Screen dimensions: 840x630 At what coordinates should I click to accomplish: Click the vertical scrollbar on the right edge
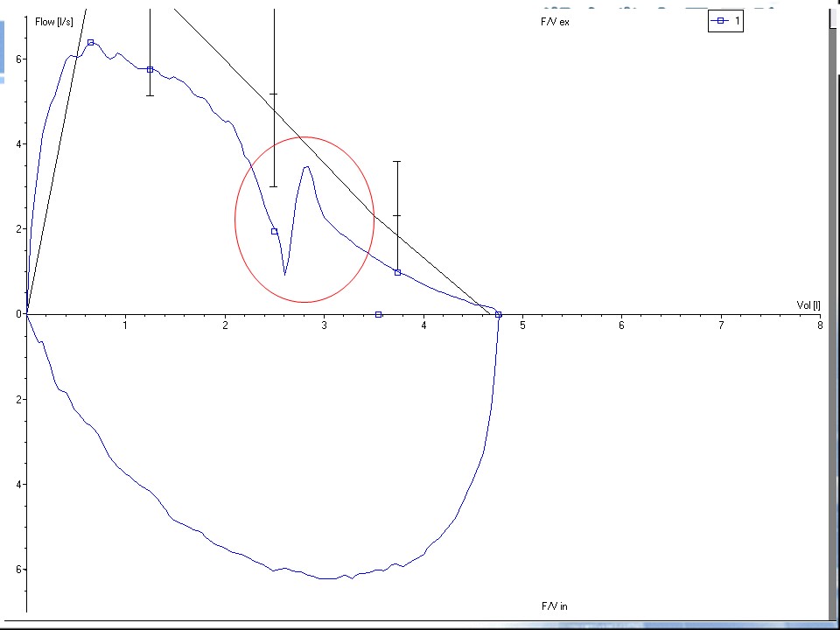pos(833,315)
